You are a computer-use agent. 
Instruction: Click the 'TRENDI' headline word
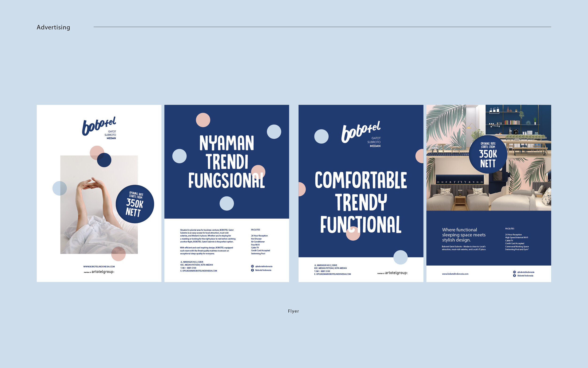click(227, 161)
